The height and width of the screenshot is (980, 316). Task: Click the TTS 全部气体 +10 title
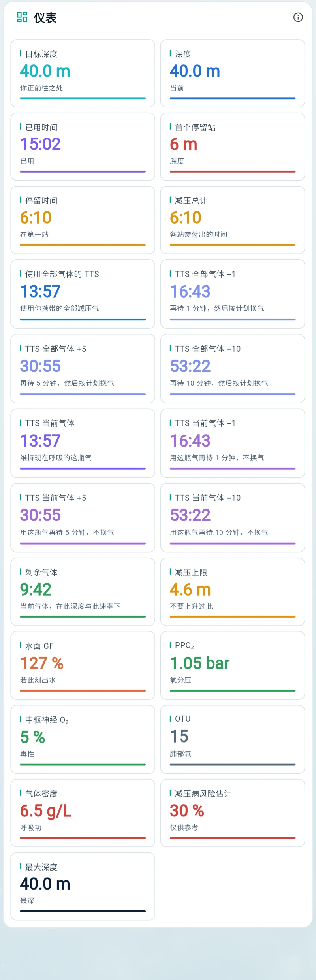[208, 349]
